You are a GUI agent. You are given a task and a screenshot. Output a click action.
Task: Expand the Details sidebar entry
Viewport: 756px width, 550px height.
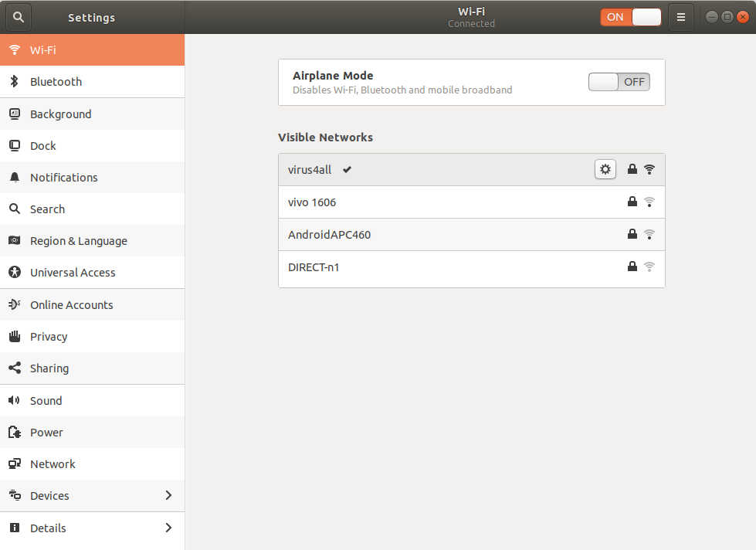coord(168,528)
